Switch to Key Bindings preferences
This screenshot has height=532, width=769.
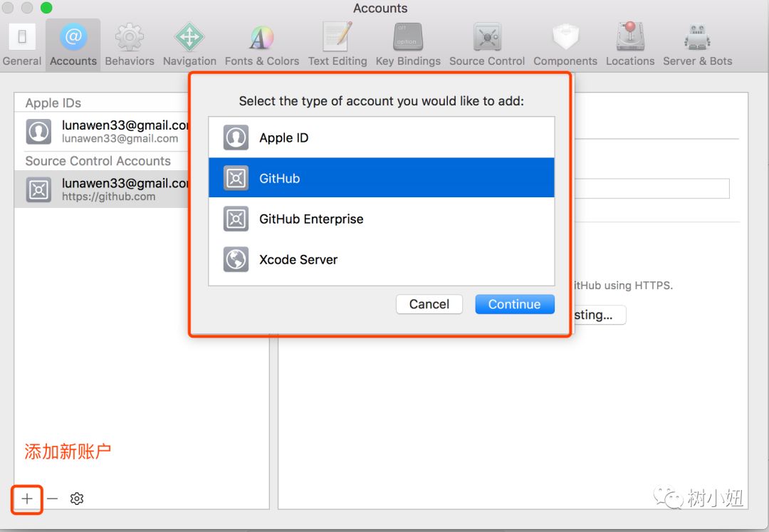pos(408,45)
